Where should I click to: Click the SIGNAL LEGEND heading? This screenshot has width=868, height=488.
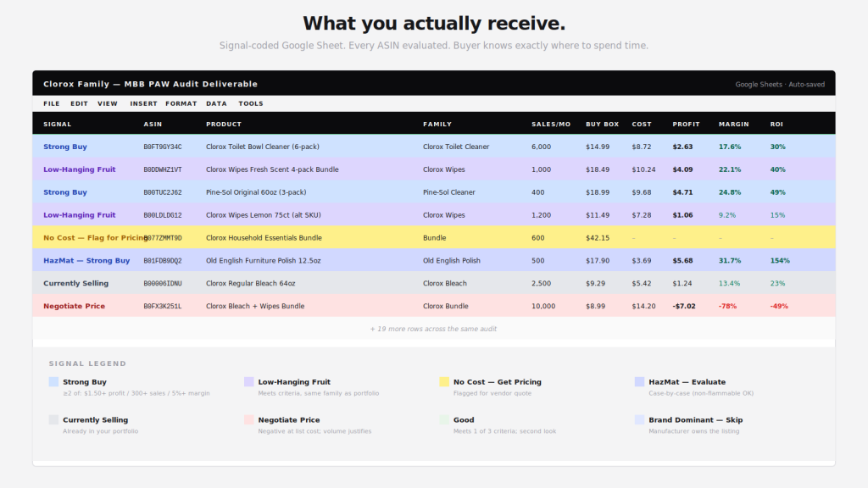[87, 363]
